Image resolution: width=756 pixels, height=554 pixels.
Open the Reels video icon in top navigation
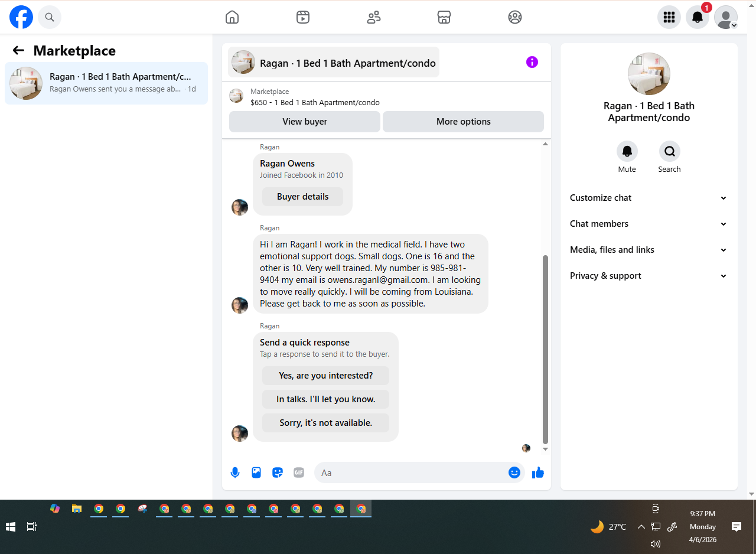(303, 17)
